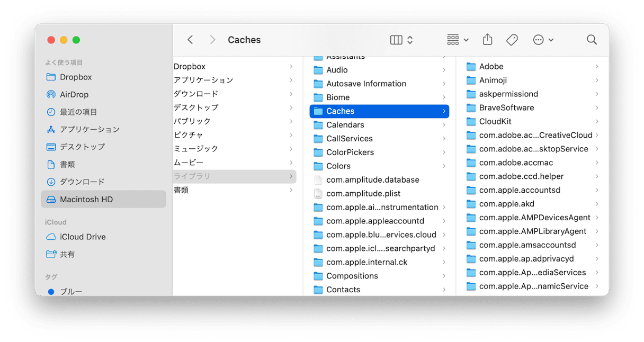Select デスクトップ in the sidebar

[x=103, y=147]
